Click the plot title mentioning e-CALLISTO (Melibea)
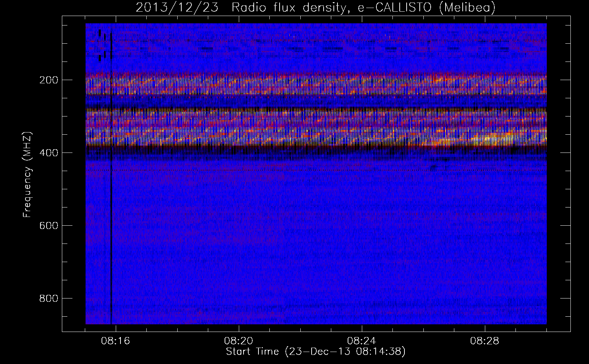This screenshot has width=589, height=364. [x=316, y=7]
